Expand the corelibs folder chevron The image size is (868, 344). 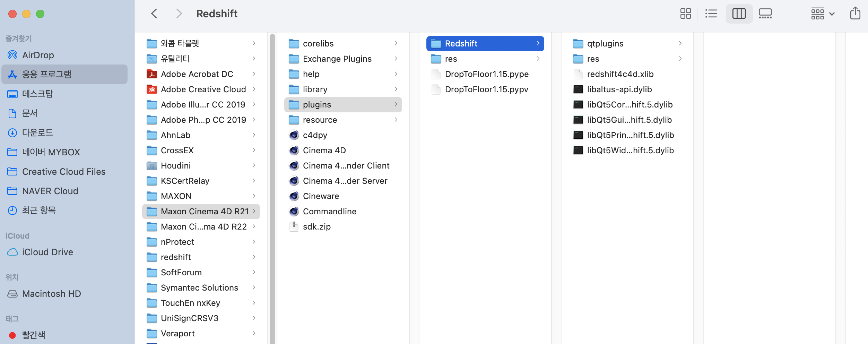pyautogui.click(x=396, y=43)
